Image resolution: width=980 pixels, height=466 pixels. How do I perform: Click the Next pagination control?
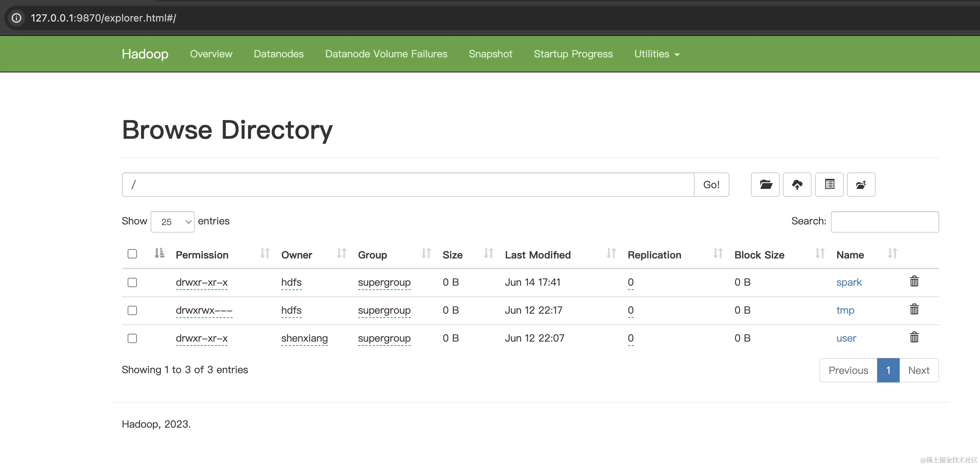[x=919, y=370]
